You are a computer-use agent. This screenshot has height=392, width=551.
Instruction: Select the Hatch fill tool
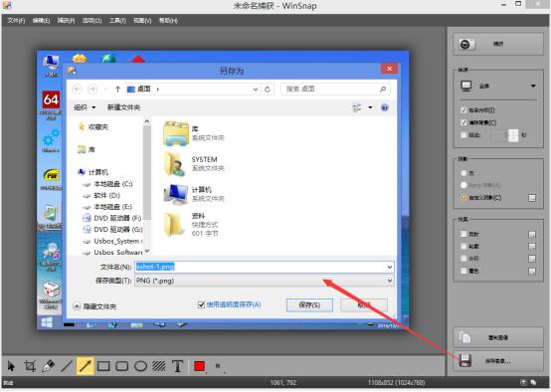coord(159,366)
